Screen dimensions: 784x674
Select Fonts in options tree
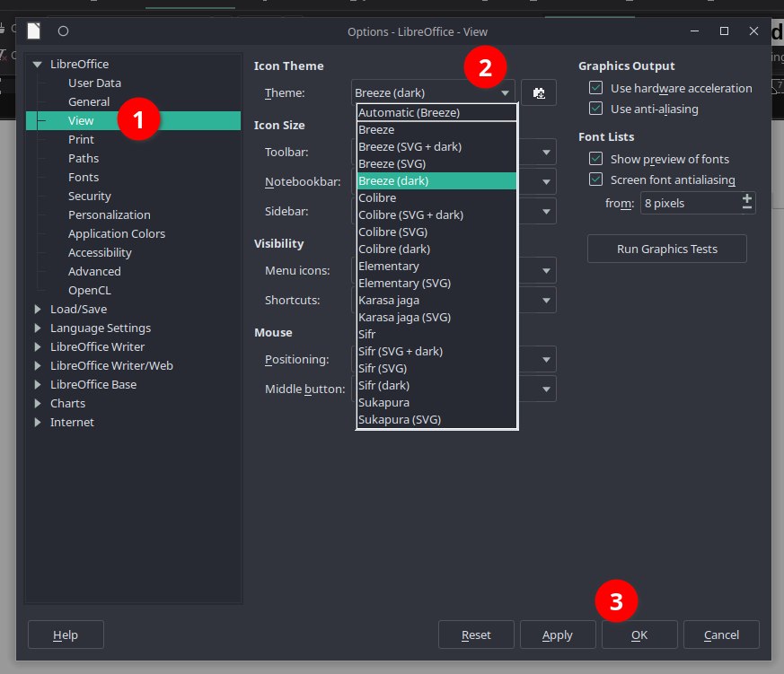click(x=84, y=178)
